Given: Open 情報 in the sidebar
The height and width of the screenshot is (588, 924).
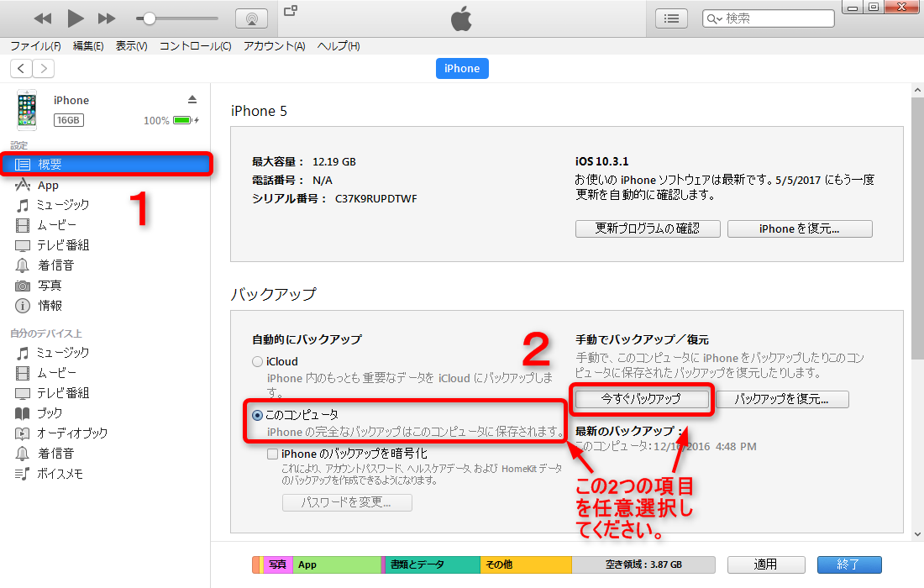Looking at the screenshot, I should click(50, 306).
